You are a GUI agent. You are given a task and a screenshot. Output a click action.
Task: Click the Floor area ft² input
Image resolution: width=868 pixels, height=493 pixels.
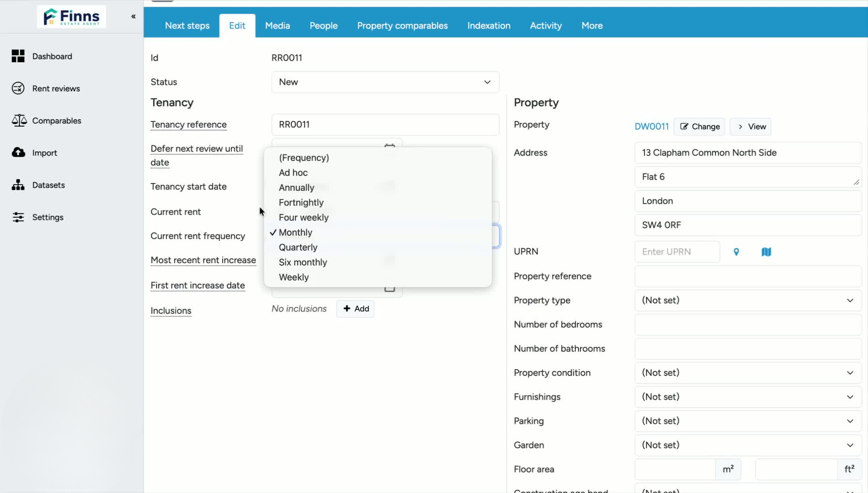click(x=796, y=469)
